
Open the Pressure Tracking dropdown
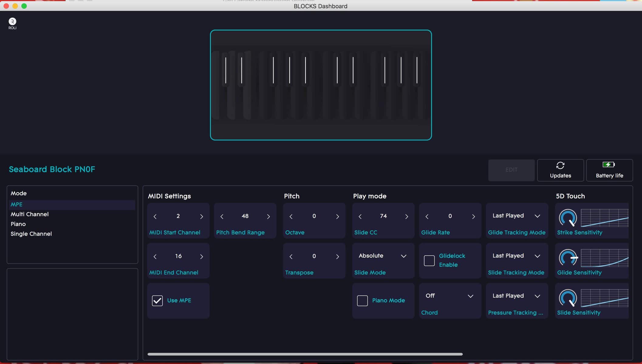tap(517, 296)
